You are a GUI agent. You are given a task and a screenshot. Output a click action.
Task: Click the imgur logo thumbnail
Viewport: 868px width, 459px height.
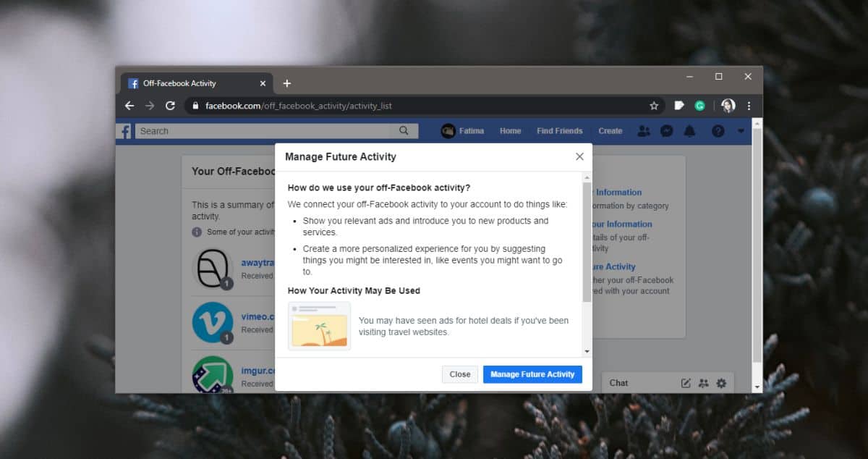[x=213, y=375]
